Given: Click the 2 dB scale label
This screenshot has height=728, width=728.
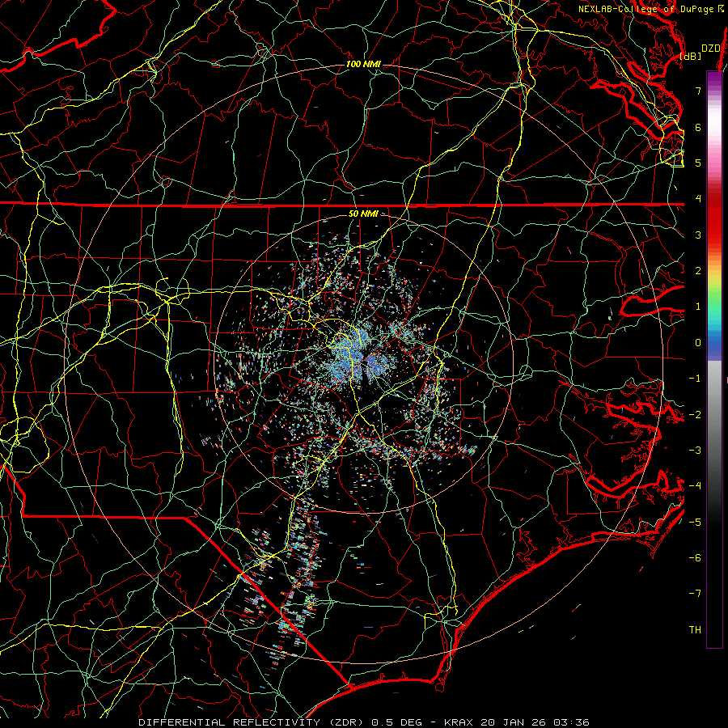Looking at the screenshot, I should pos(698,271).
